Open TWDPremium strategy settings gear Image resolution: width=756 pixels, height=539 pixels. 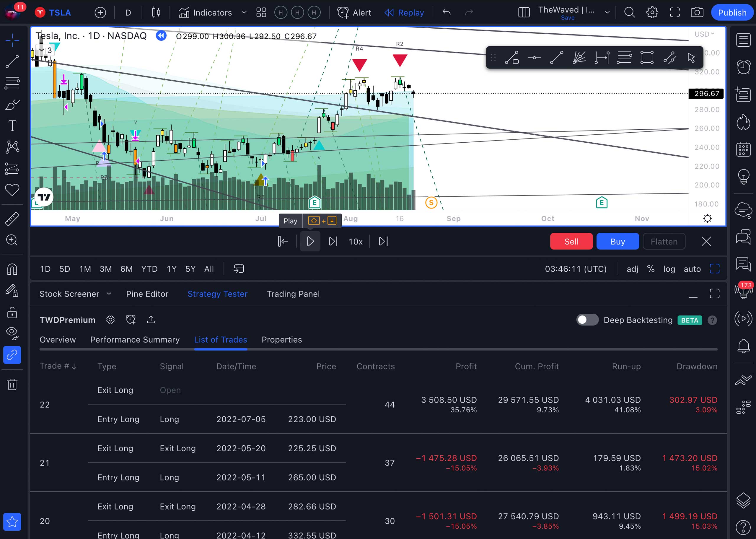point(110,320)
